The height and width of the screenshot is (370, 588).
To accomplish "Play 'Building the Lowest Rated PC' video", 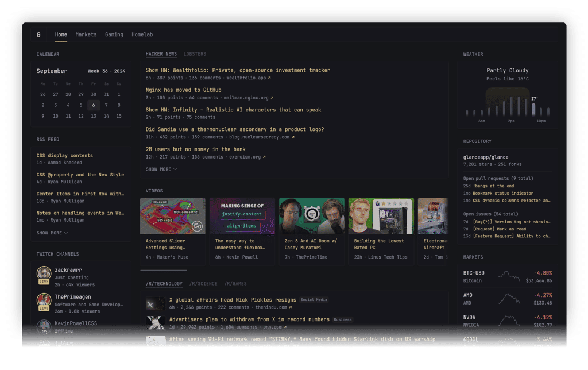I will click(x=381, y=216).
